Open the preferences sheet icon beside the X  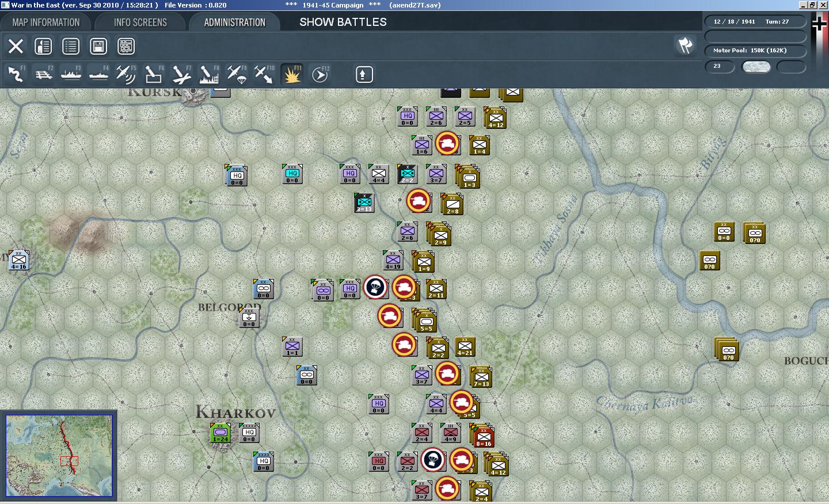point(43,46)
